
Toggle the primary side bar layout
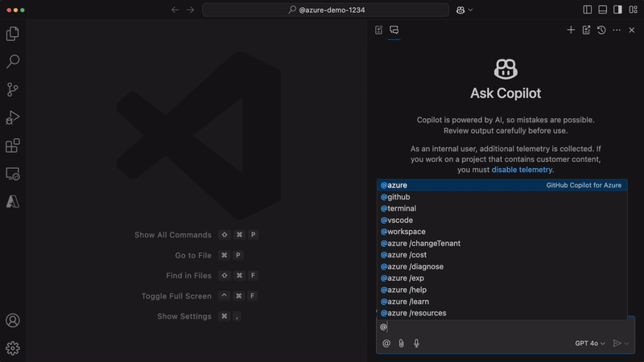[x=588, y=10]
